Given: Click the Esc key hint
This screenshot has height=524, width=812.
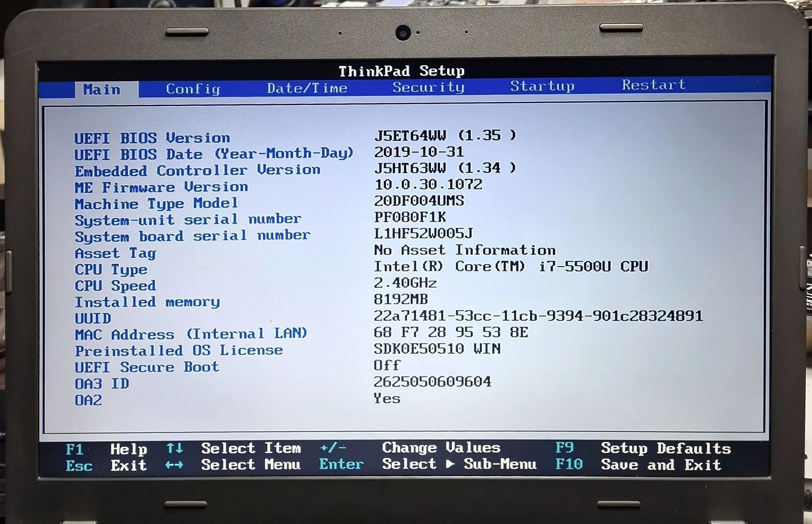Looking at the screenshot, I should (x=79, y=466).
